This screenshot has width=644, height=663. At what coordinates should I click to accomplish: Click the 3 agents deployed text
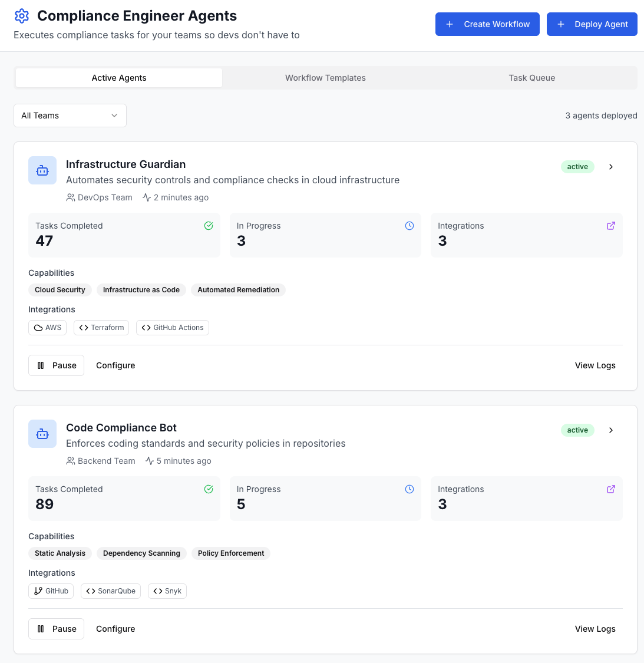[x=601, y=116]
